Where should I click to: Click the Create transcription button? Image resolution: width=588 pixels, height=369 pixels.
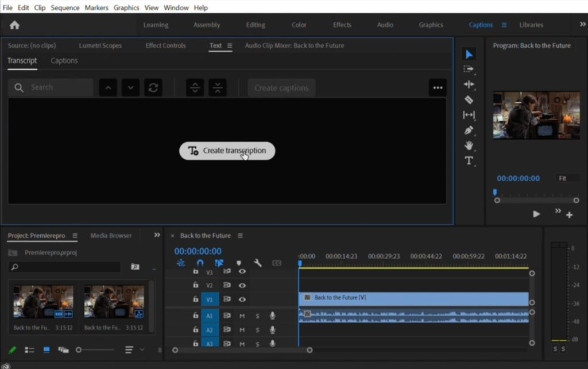tap(227, 151)
